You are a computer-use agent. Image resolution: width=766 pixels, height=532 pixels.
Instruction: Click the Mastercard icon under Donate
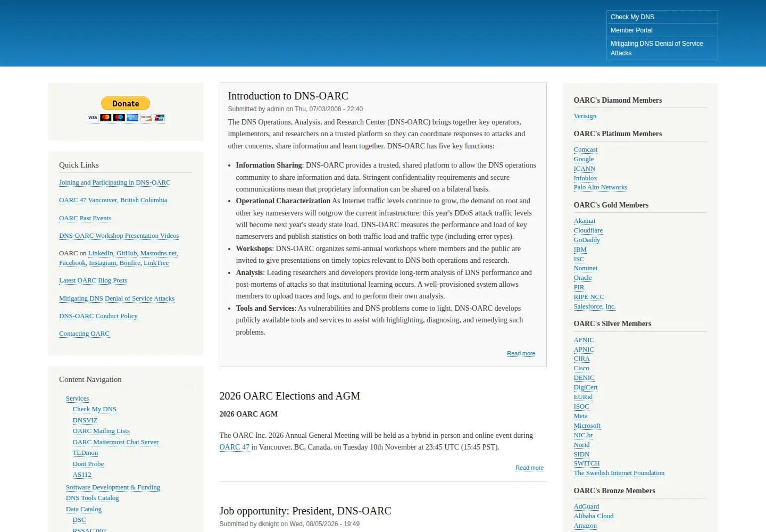[106, 118]
